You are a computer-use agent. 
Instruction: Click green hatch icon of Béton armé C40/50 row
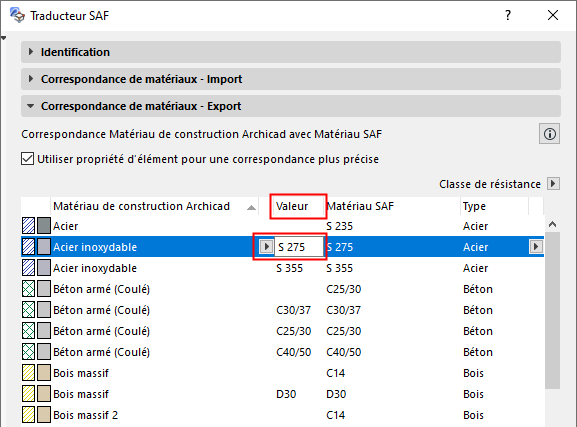(28, 352)
